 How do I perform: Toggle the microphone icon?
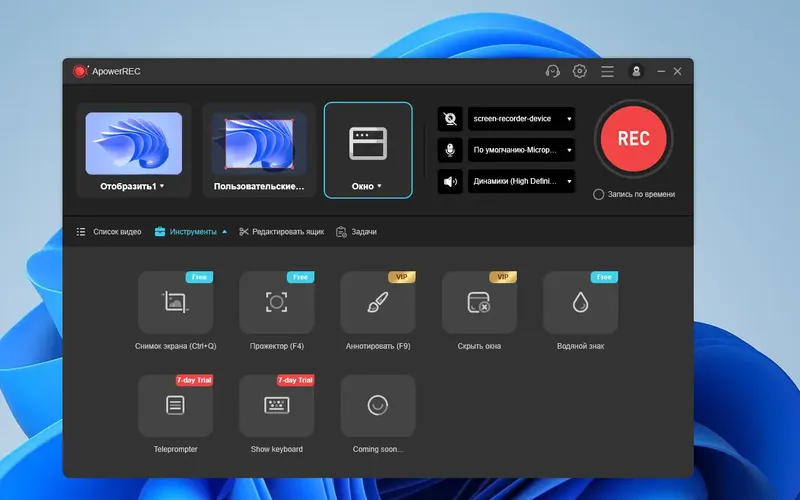click(450, 150)
